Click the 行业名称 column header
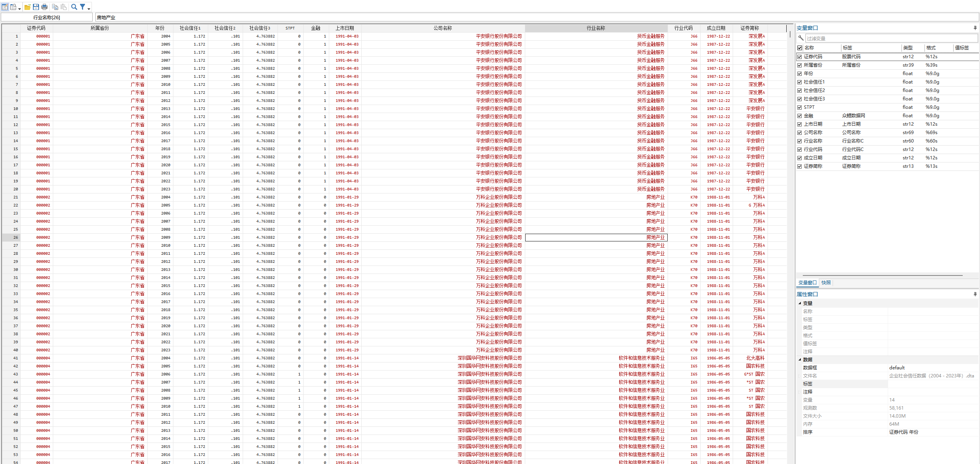 (x=596, y=28)
